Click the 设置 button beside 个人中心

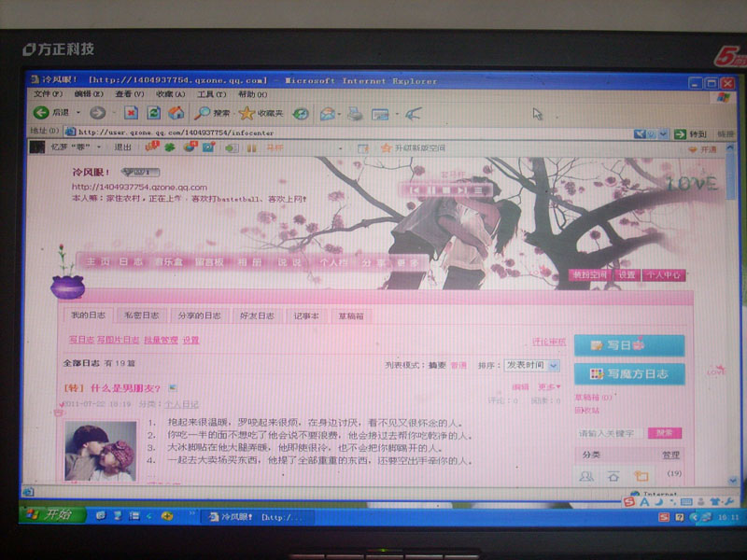627,274
